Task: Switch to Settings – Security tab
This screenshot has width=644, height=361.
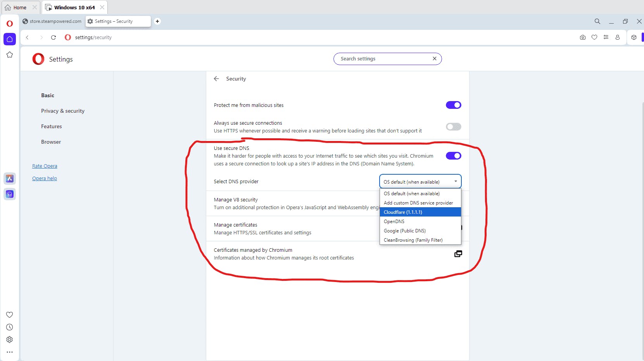Action: 118,21
